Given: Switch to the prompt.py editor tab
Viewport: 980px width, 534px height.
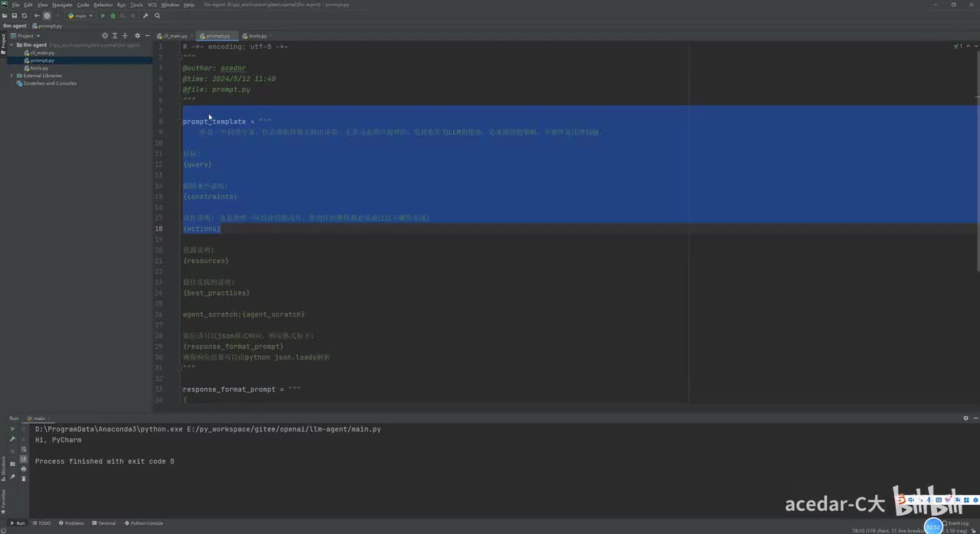Looking at the screenshot, I should [217, 36].
